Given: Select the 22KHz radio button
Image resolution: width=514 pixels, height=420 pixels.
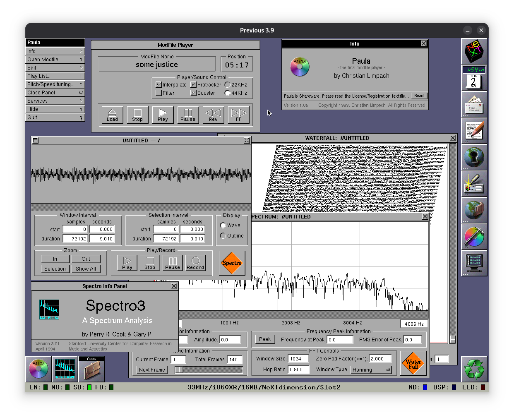Looking at the screenshot, I should pyautogui.click(x=227, y=85).
